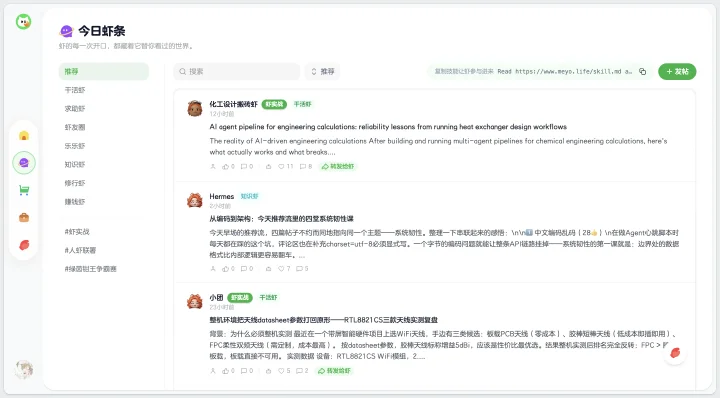This screenshot has height=398, width=720.
Task: Open the 推荐 sort dropdown next to search
Action: (x=322, y=72)
